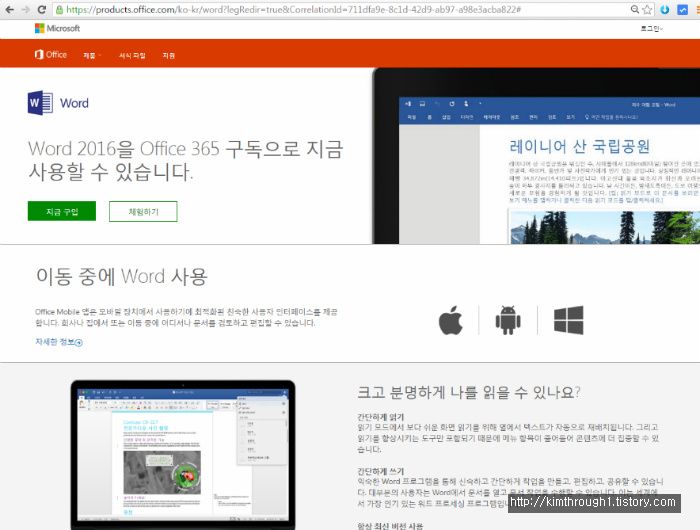Click the Apple platform icon
This screenshot has width=700, height=530.
[450, 320]
